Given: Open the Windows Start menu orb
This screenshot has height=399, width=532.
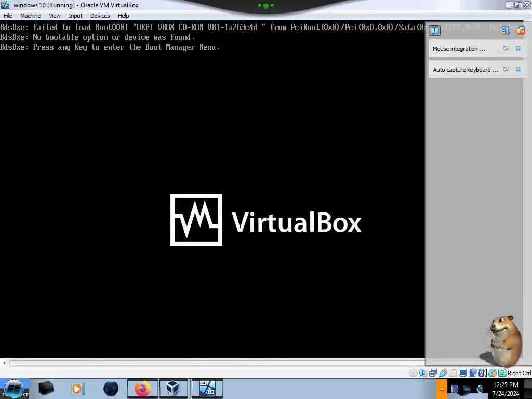Looking at the screenshot, I should coord(14,389).
